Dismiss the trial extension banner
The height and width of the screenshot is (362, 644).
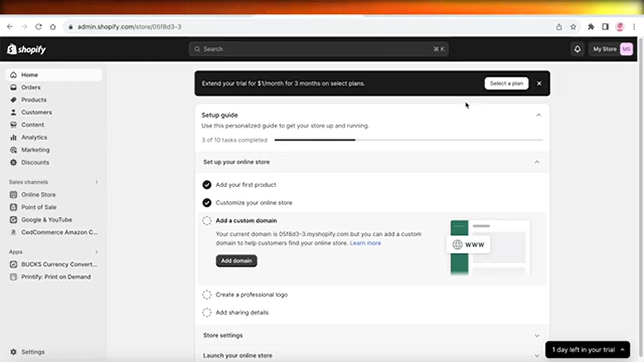coord(539,83)
